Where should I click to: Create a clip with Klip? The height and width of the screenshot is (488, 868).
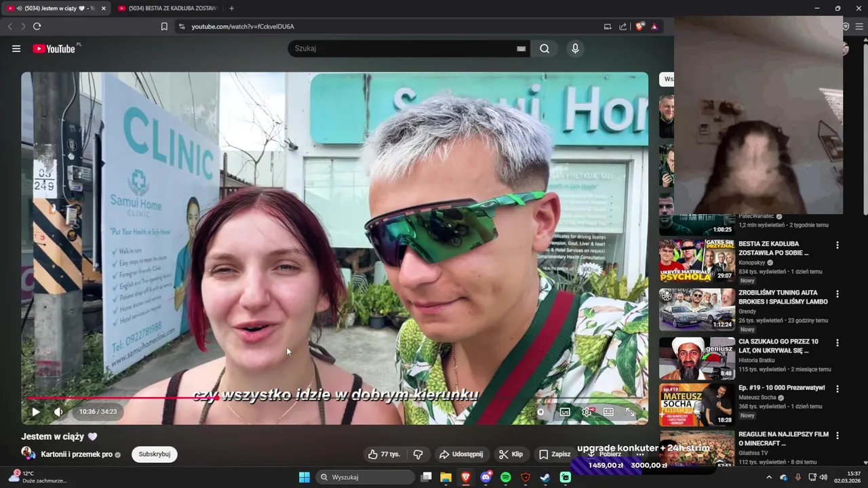pyautogui.click(x=511, y=454)
